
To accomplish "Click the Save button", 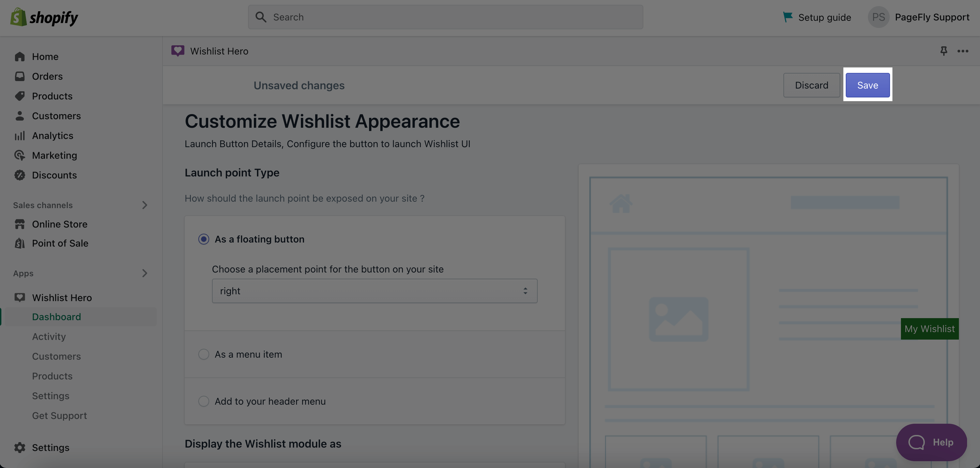I will click(x=868, y=85).
